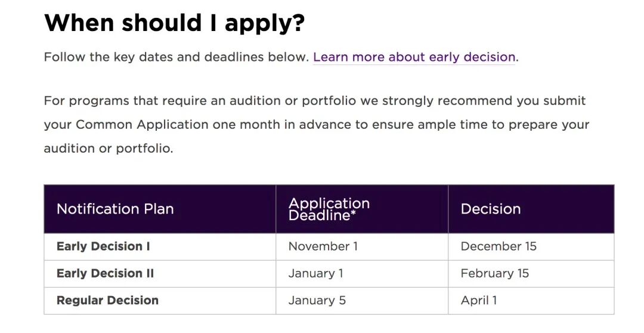Click the words 'Common Application' in the paragraph
644x333 pixels.
click(142, 125)
